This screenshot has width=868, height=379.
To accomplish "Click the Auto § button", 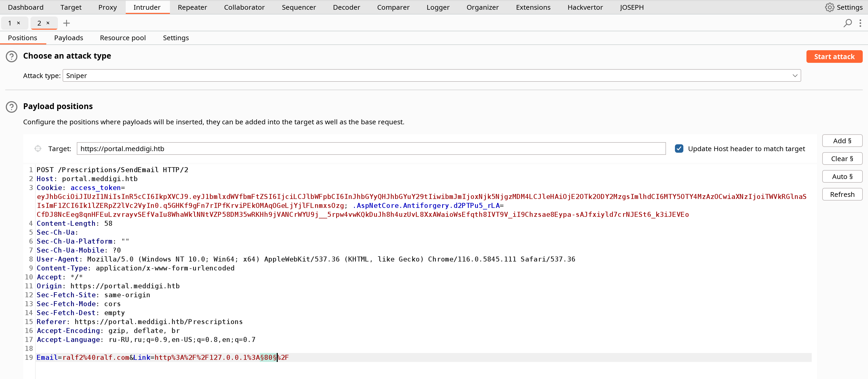I will (x=842, y=176).
